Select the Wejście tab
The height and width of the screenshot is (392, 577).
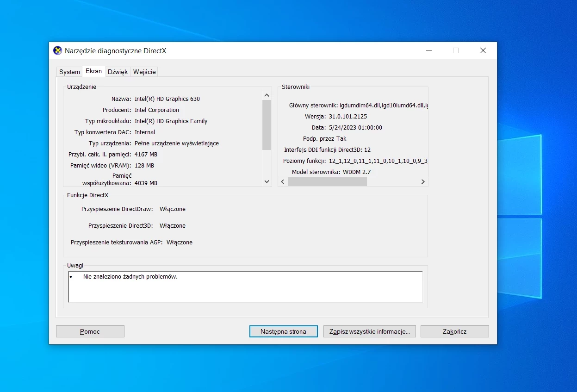tap(144, 72)
